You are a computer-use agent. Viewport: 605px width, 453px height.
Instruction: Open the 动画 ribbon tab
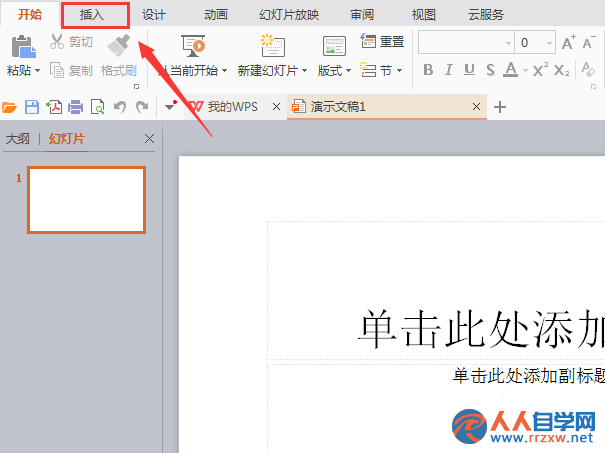216,15
